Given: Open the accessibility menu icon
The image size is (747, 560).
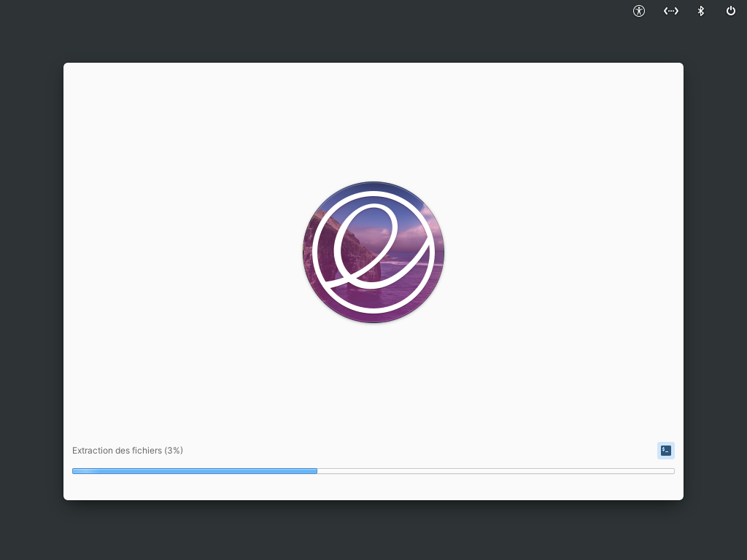Looking at the screenshot, I should pyautogui.click(x=639, y=11).
